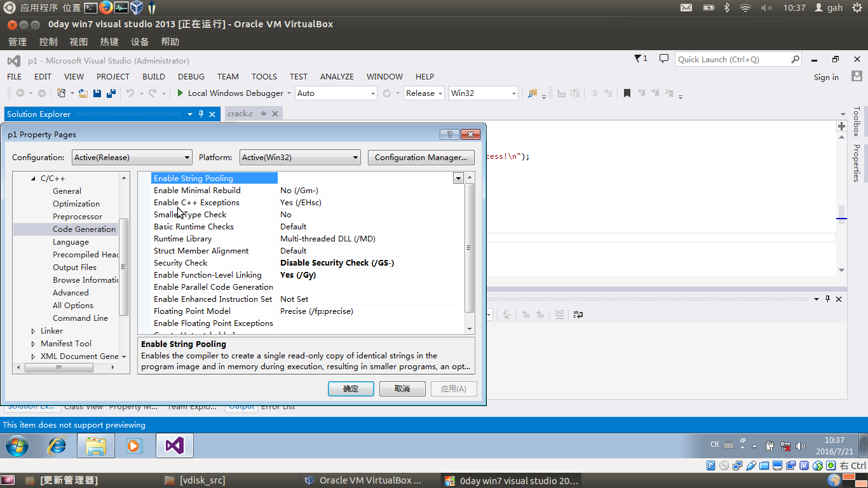Open Windows Media Player taskbar icon
Viewport: 868px width, 488px height.
[133, 446]
